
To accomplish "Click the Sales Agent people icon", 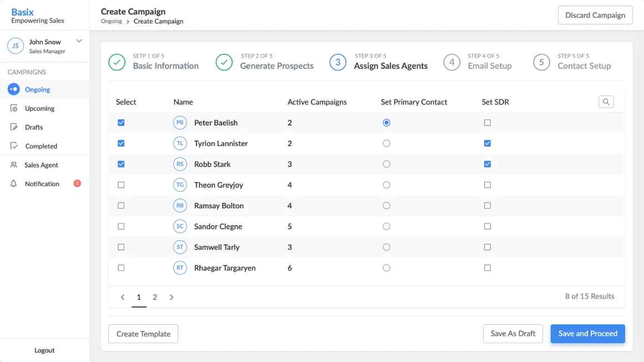I will pyautogui.click(x=13, y=165).
